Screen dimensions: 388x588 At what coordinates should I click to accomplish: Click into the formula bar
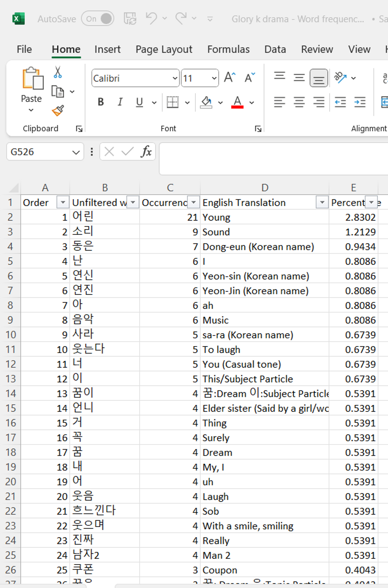pyautogui.click(x=274, y=159)
